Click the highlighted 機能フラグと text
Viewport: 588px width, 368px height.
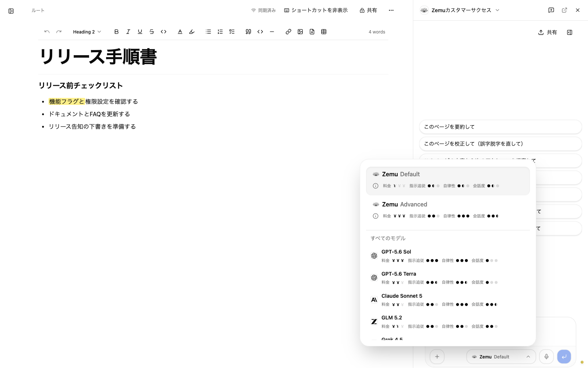click(x=67, y=102)
